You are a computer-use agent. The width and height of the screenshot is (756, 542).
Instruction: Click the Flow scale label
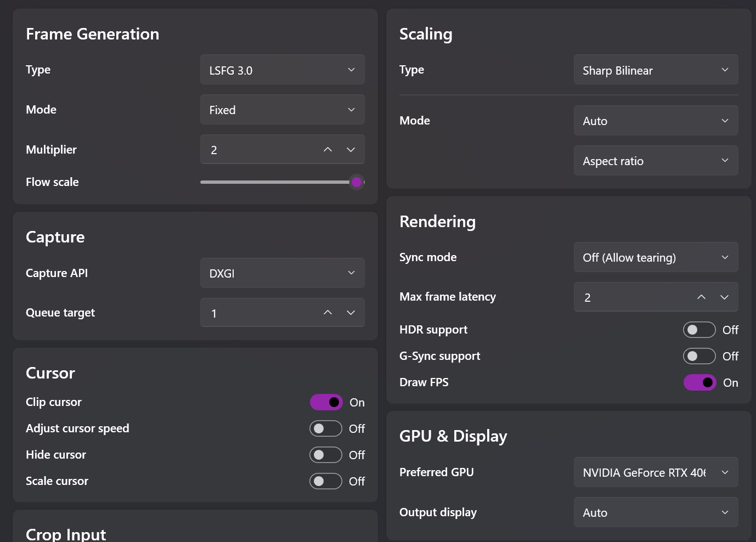pos(52,182)
